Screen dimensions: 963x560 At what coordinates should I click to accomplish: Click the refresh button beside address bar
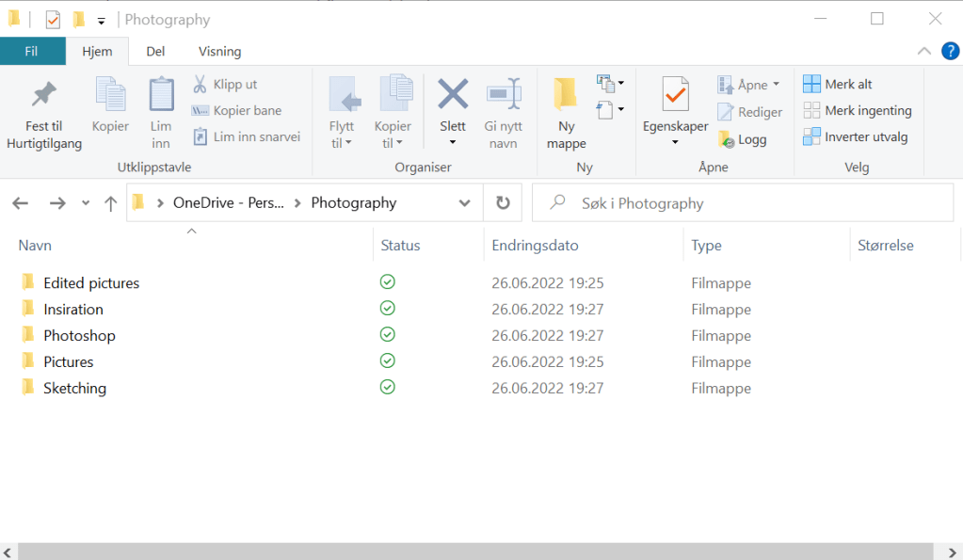(503, 203)
